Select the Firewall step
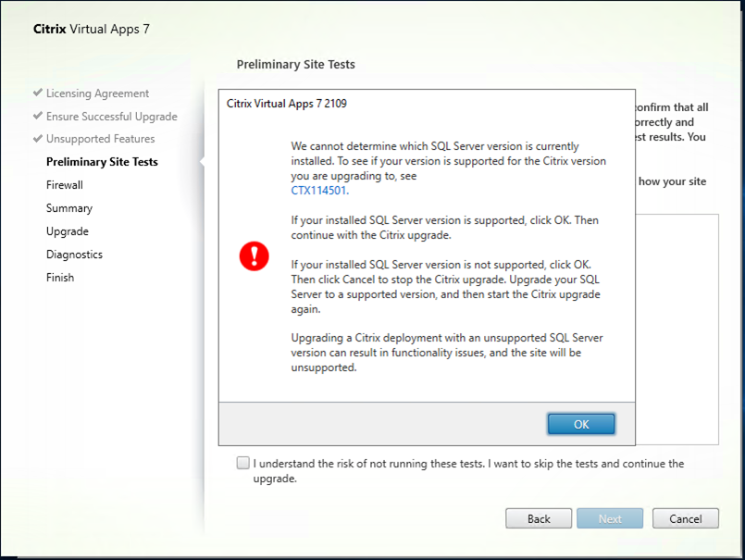Screen dimensions: 745x560 coord(64,185)
